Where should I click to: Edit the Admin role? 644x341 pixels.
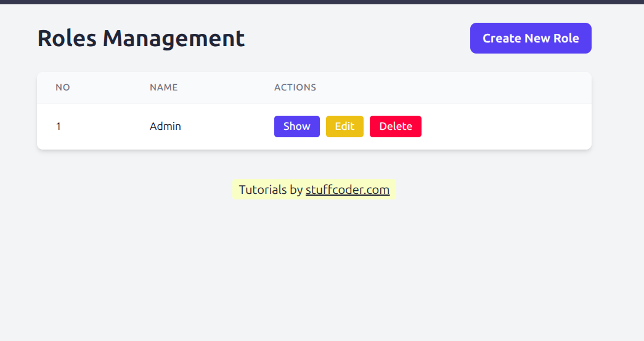coord(344,126)
